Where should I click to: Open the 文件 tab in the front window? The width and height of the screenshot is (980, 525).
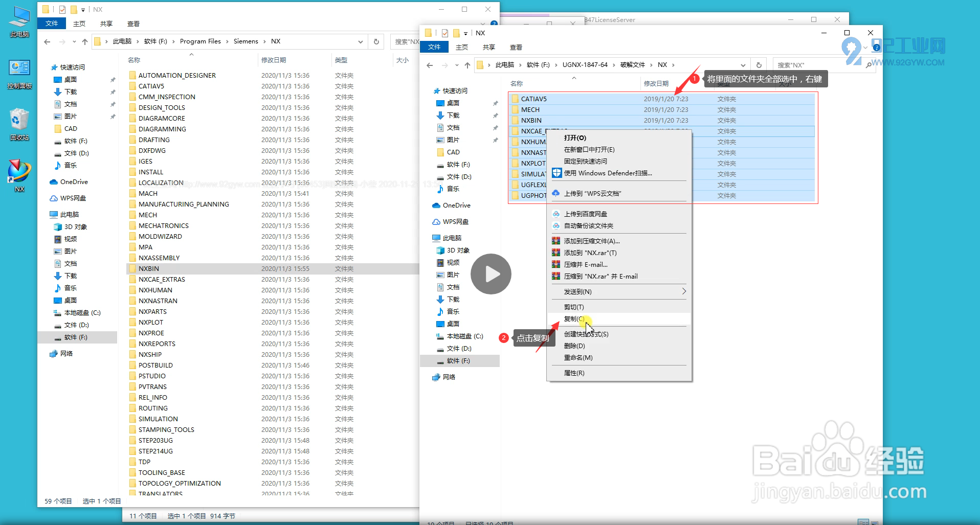click(x=434, y=47)
